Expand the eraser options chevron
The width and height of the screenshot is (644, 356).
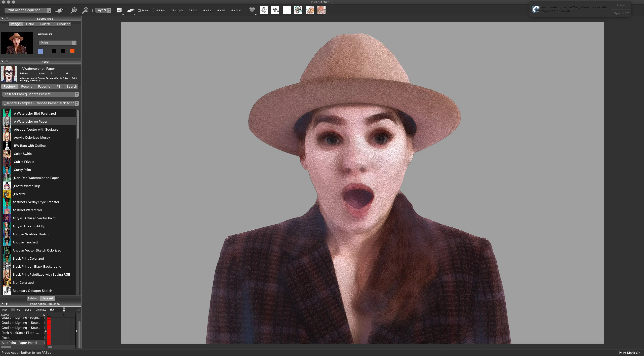[134, 14]
